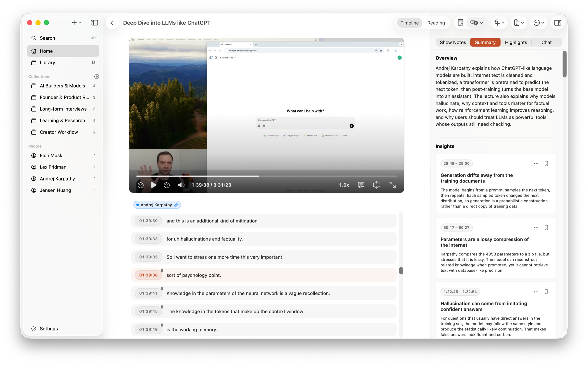Select Lex Fridman under People
This screenshot has height=365, width=588.
63,167
